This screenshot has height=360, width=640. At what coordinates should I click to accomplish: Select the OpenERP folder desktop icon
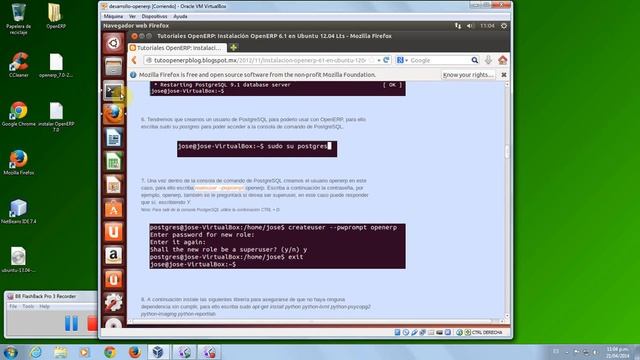56,16
